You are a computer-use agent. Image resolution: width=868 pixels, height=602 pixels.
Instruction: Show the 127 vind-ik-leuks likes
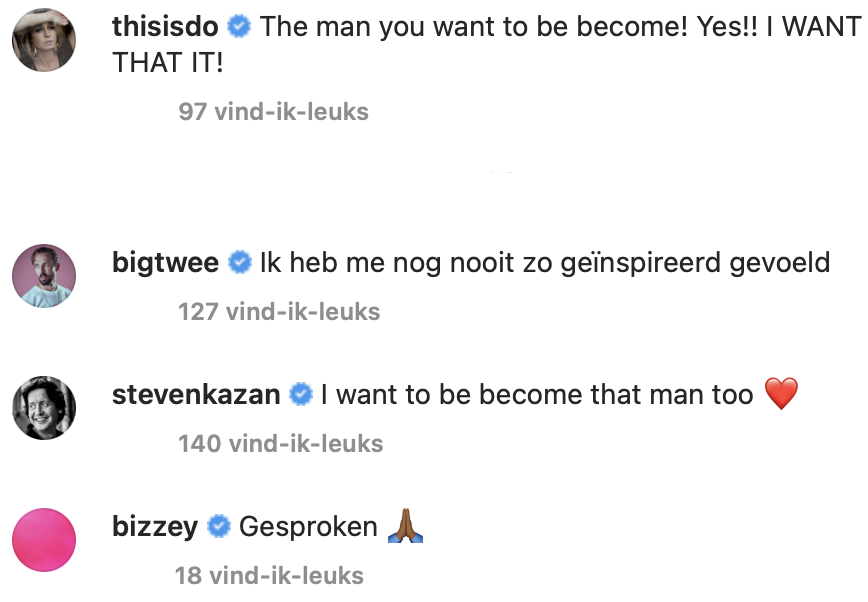click(x=279, y=312)
